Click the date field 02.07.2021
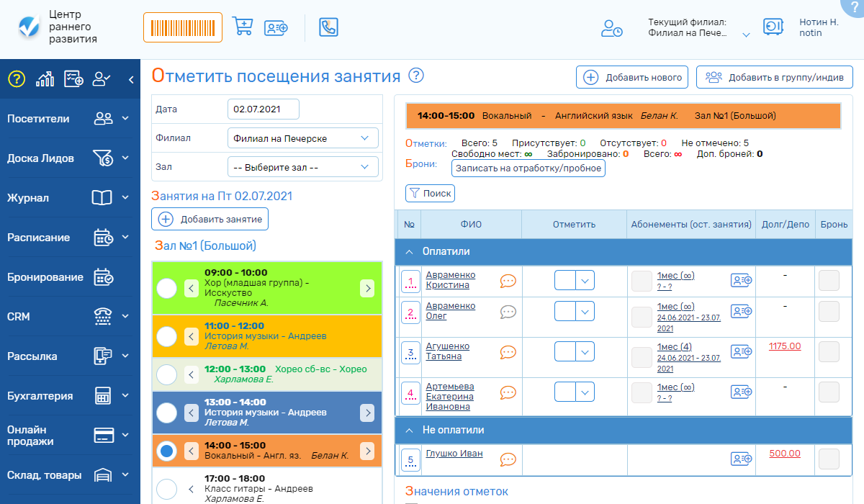Screen dimensions: 864x504 (x=263, y=109)
